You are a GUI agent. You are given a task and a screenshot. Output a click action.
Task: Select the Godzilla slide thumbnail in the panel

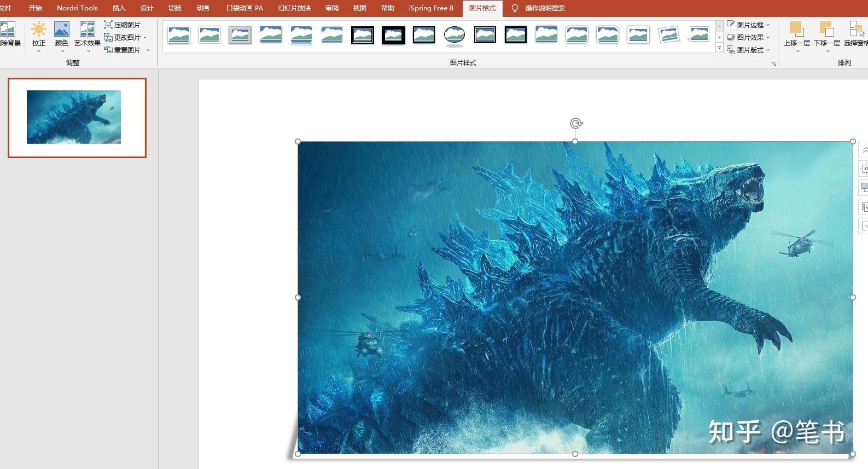(x=77, y=118)
